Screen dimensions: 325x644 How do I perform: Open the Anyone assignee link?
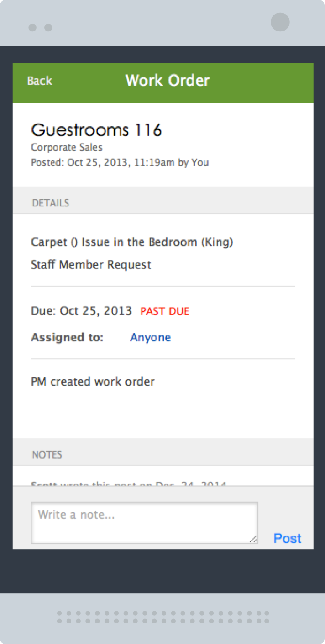click(x=150, y=337)
